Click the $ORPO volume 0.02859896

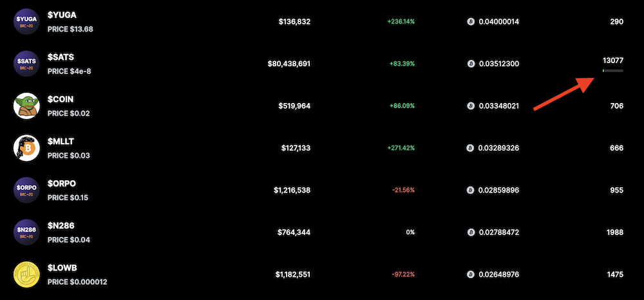tap(499, 191)
